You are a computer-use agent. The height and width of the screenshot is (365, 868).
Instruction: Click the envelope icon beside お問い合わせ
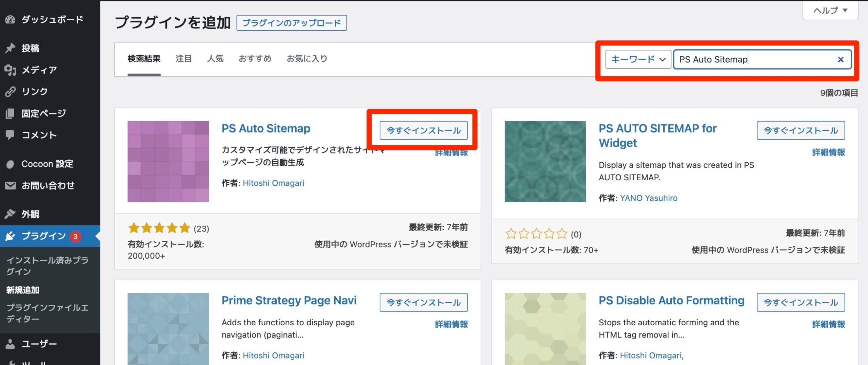[x=10, y=186]
